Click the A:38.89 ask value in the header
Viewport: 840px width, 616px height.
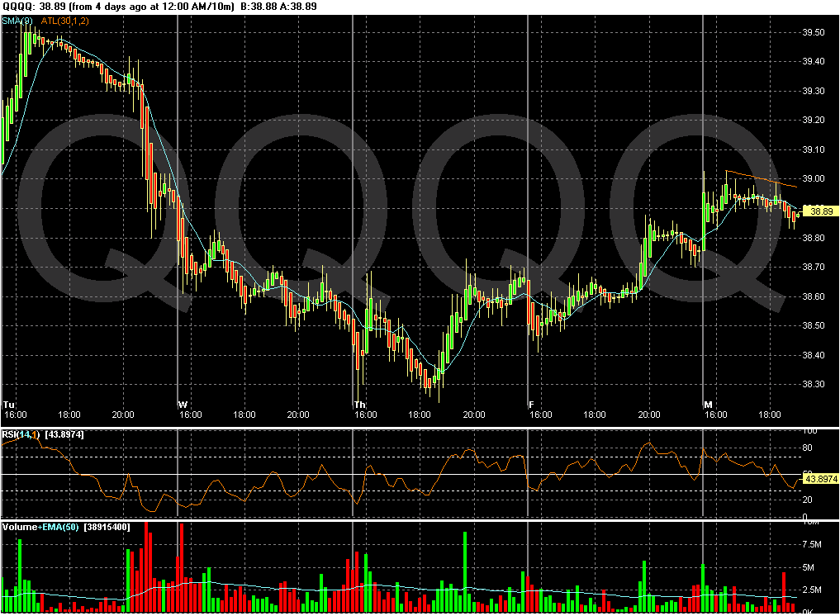[299, 7]
